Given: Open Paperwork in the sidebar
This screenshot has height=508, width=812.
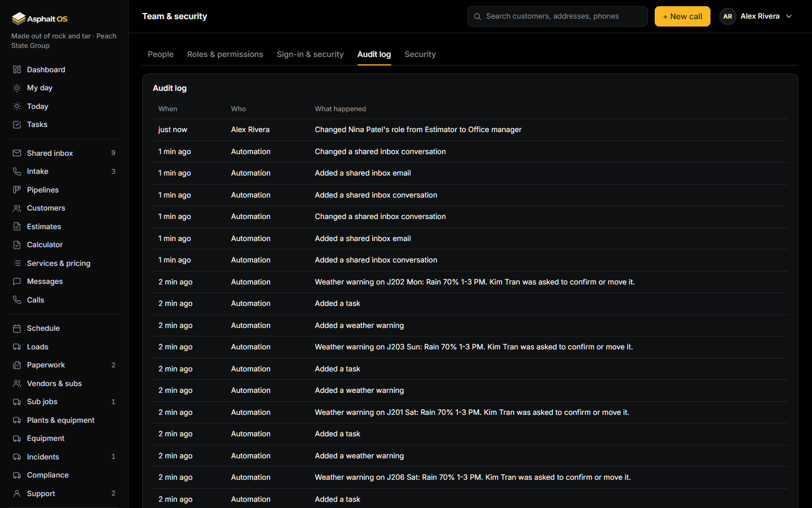Looking at the screenshot, I should coord(65,365).
